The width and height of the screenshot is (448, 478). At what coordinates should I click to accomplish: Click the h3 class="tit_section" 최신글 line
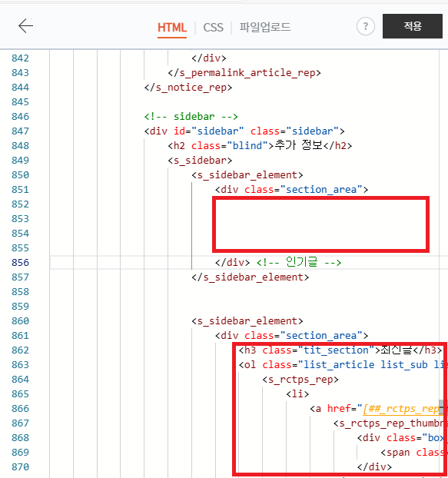click(340, 350)
